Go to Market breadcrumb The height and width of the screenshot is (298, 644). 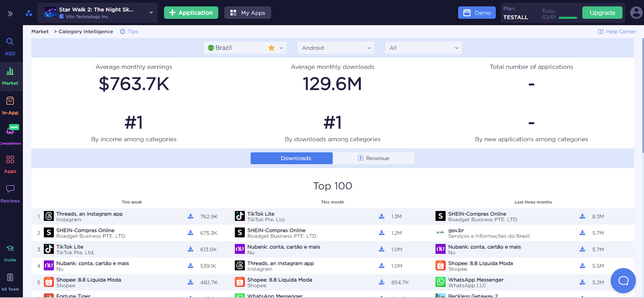click(40, 32)
